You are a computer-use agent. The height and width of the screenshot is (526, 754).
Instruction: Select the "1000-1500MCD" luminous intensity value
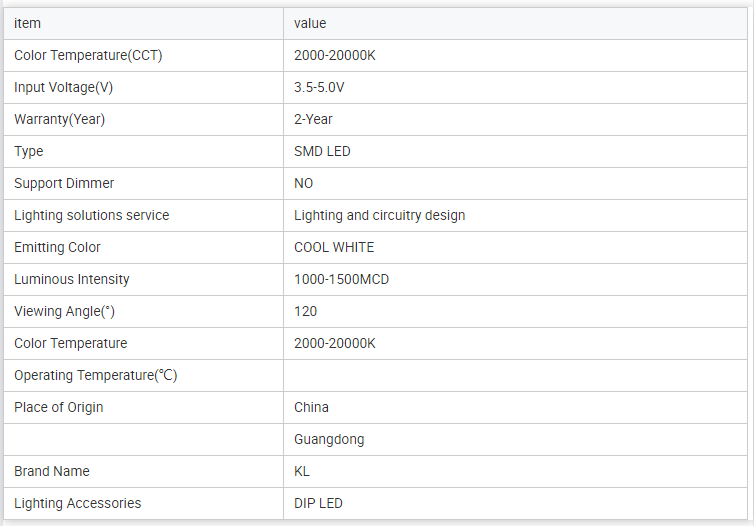341,279
